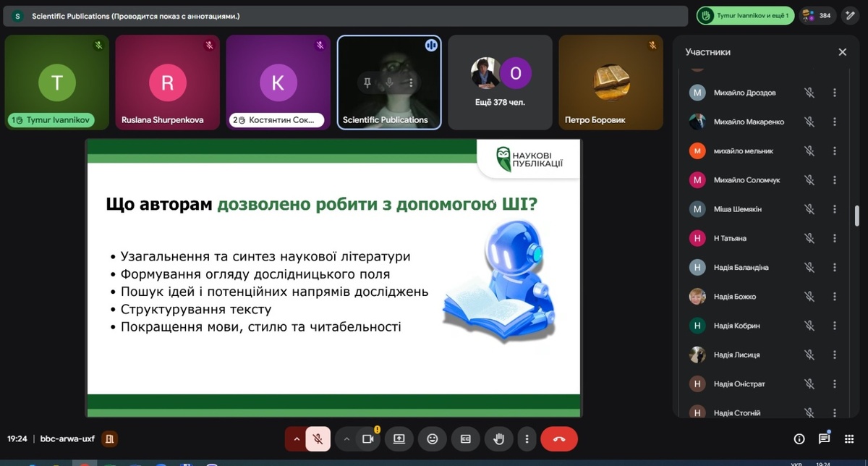Screen dimensions: 868x466
Task: Click the raised hands Tymur Ivannikov pill
Action: (x=745, y=15)
